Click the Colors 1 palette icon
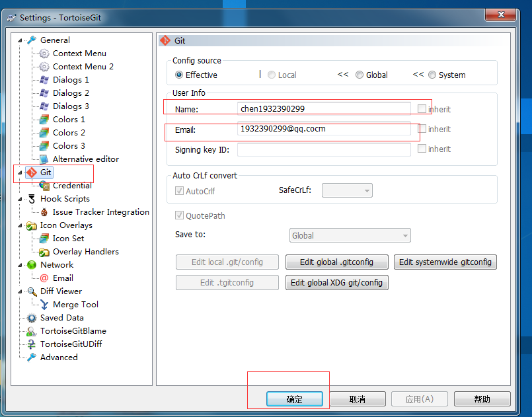This screenshot has width=532, height=417. (44, 120)
